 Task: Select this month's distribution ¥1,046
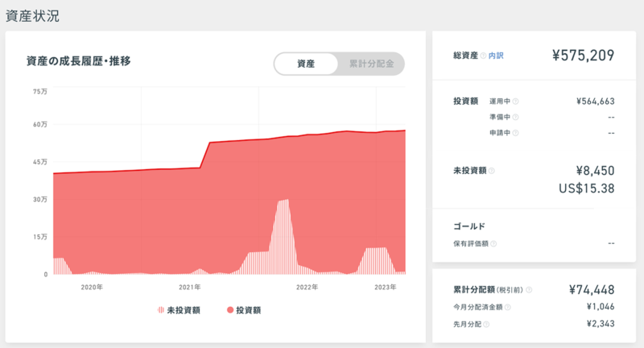pos(601,306)
